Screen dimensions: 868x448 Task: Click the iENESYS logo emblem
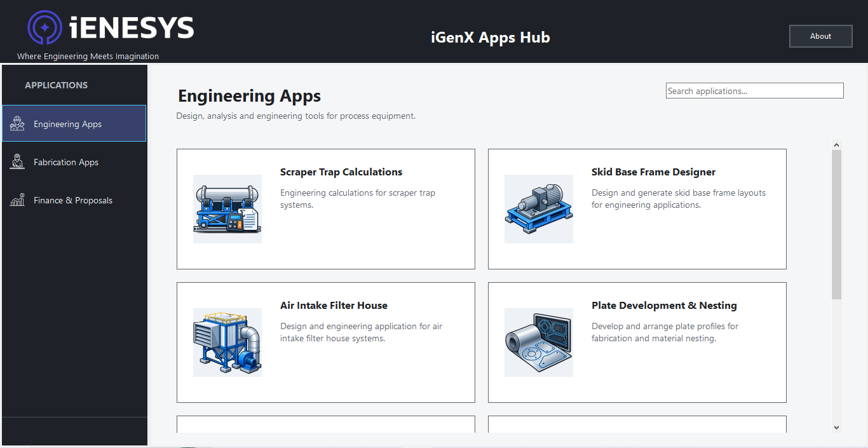point(44,28)
